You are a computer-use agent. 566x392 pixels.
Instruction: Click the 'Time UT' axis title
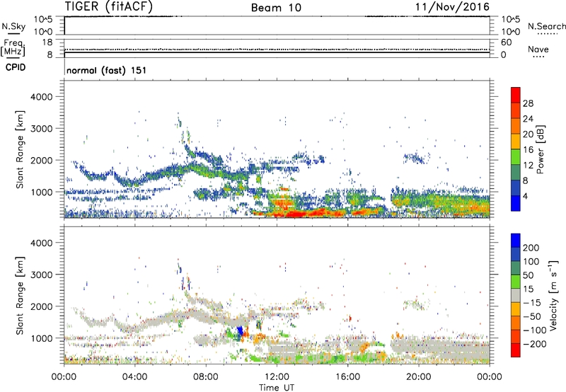(x=277, y=387)
